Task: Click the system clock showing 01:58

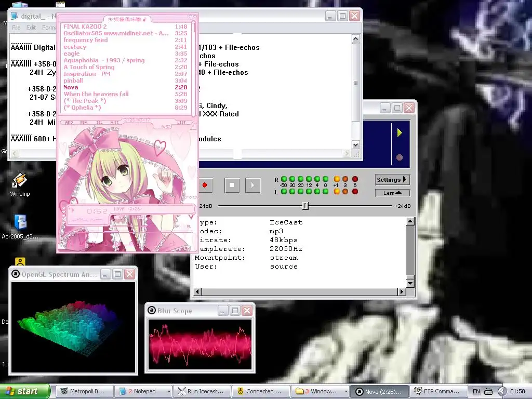Action: pos(517,392)
